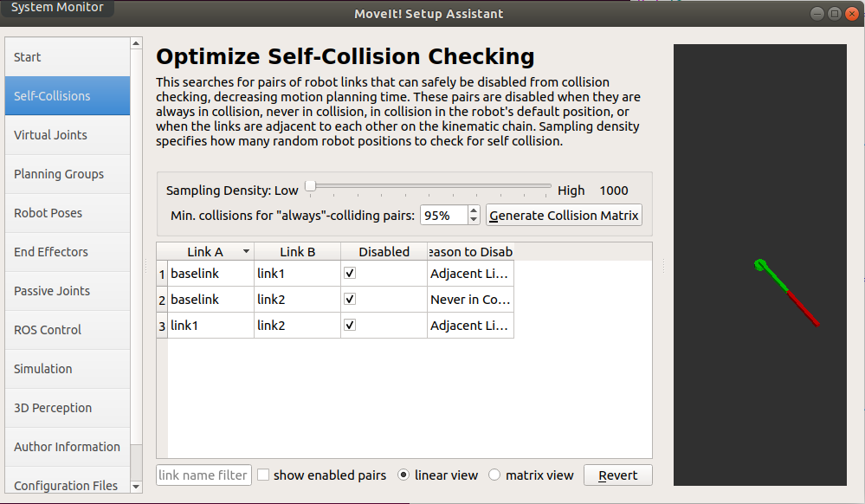Enable the show enabled pairs checkbox
The height and width of the screenshot is (504, 865).
(263, 475)
